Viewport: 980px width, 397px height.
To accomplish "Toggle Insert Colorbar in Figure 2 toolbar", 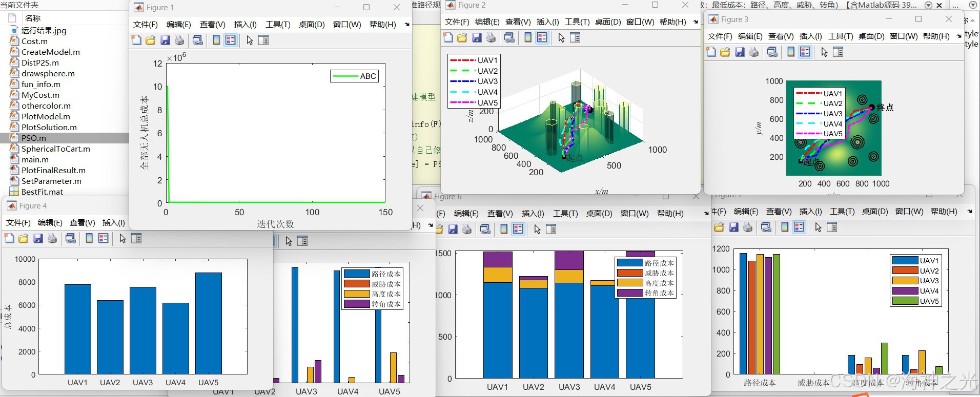I will click(x=528, y=37).
